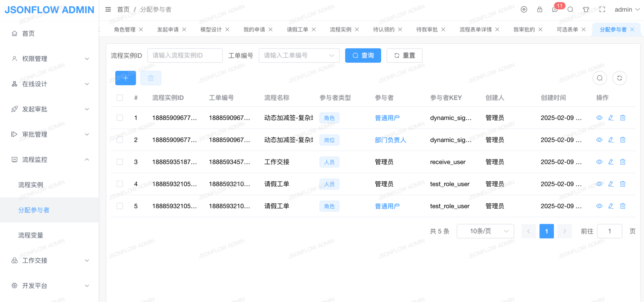Click the refresh table circular icon
The width and height of the screenshot is (644, 302).
[x=619, y=78]
